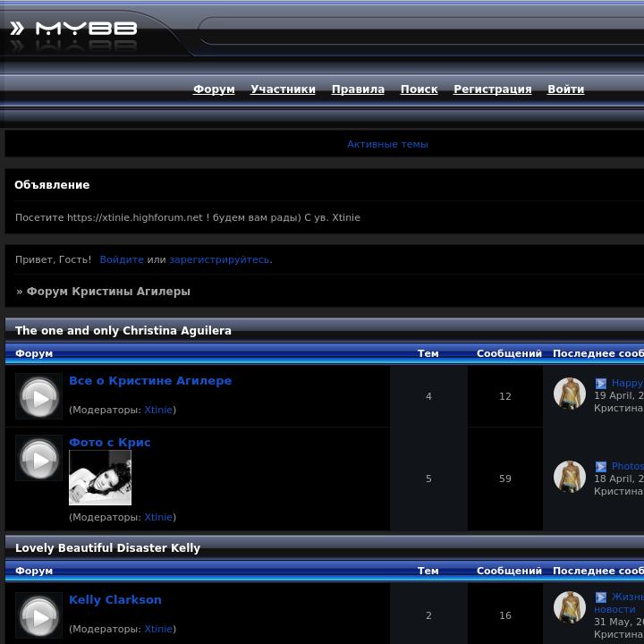Click the topic count 2 for Kelly Clarkson
This screenshot has height=644, width=644.
tap(428, 615)
